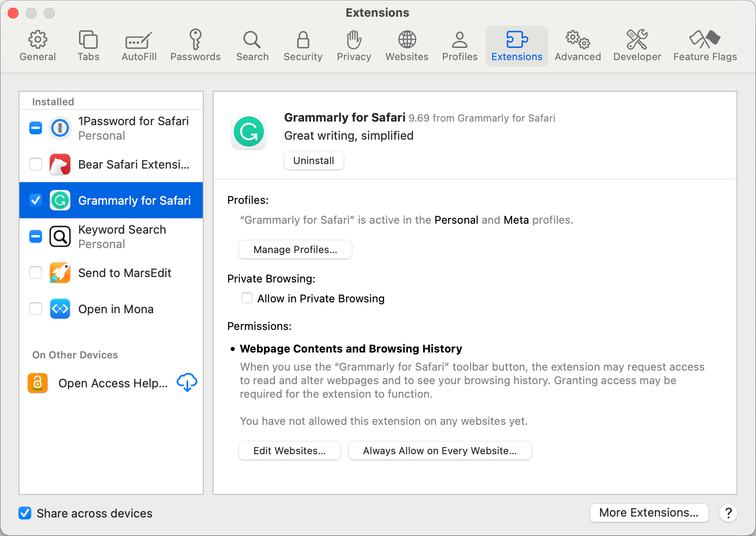
Task: Click the Uninstall button
Action: click(x=313, y=160)
